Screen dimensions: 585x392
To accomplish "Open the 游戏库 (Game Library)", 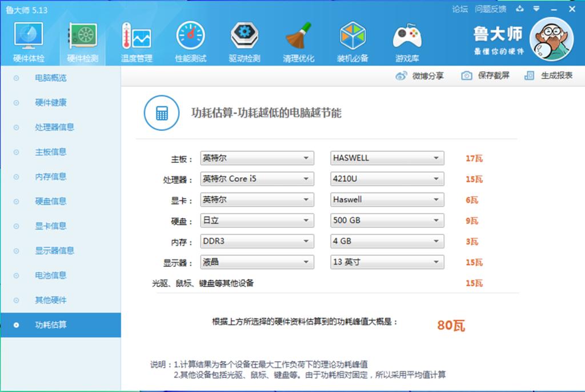I will click(407, 40).
